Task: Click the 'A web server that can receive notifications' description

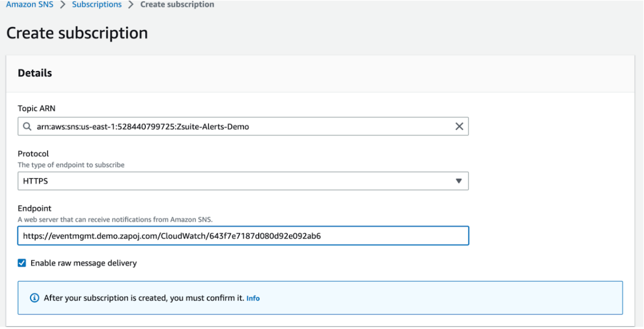Action: [115, 219]
